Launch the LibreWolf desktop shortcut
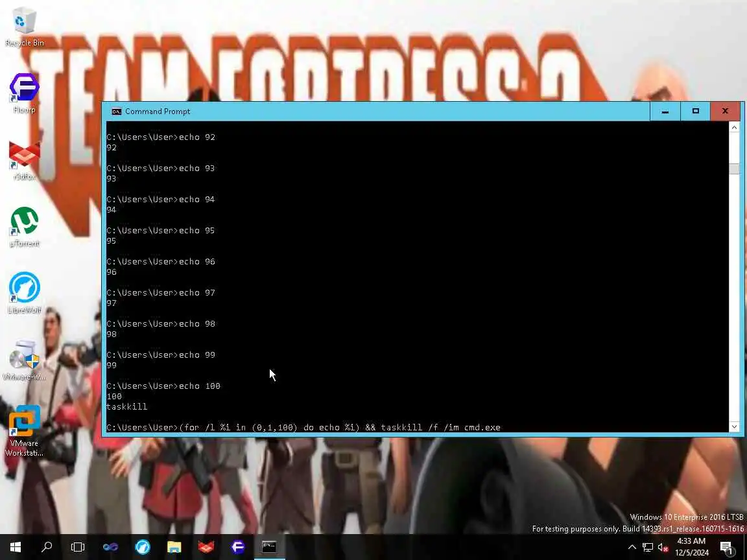The height and width of the screenshot is (560, 747). [24, 294]
